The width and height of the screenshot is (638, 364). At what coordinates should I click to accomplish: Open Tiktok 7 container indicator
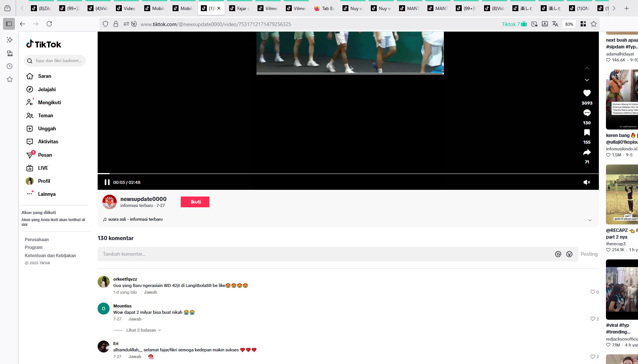[x=514, y=24]
